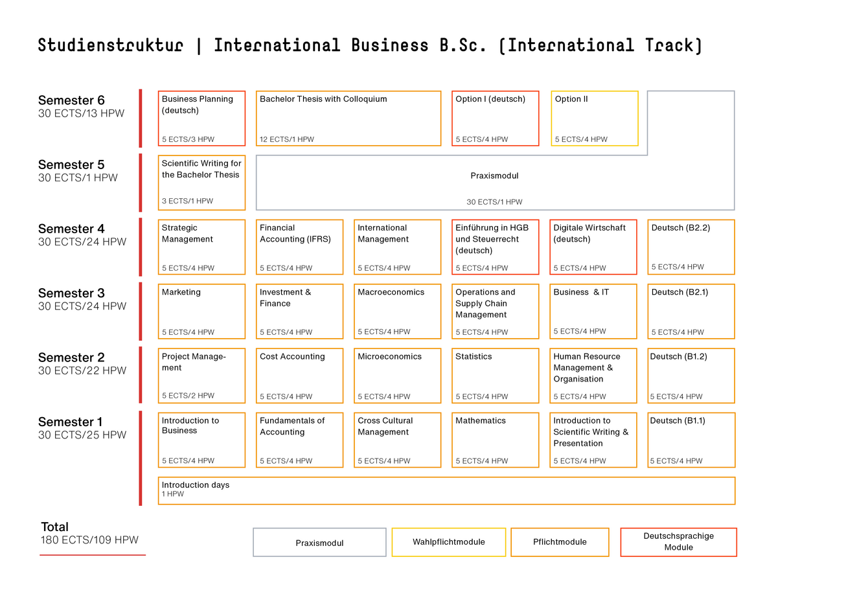Select Introduction to Business module

click(x=201, y=440)
